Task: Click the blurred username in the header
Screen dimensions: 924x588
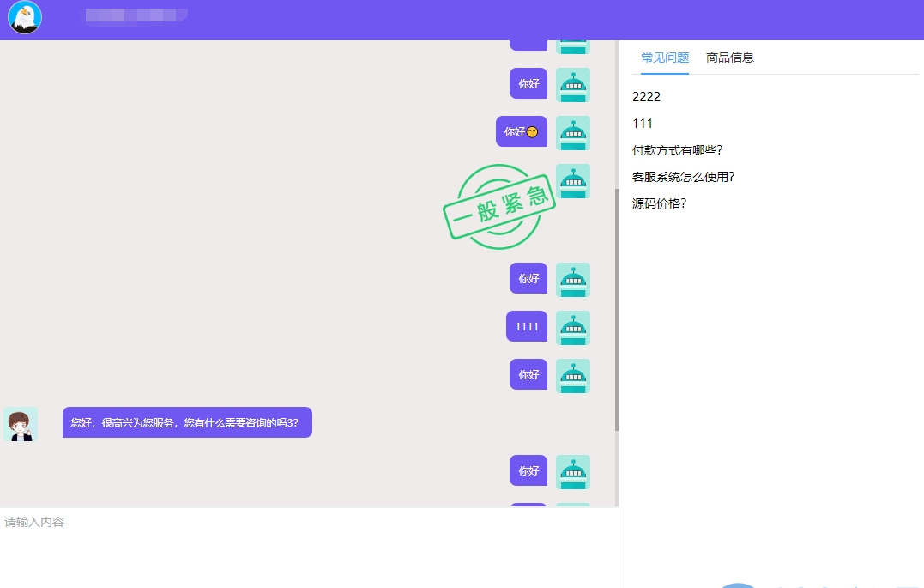Action: 136,15
